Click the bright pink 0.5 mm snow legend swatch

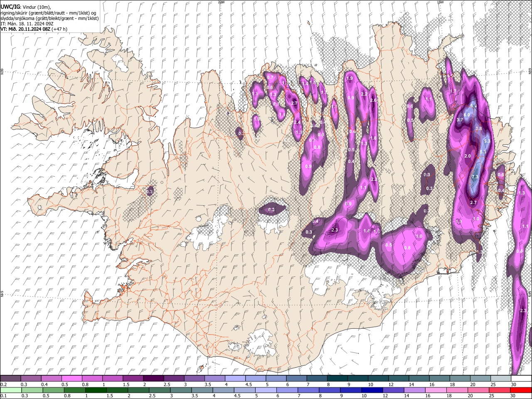tap(72, 378)
